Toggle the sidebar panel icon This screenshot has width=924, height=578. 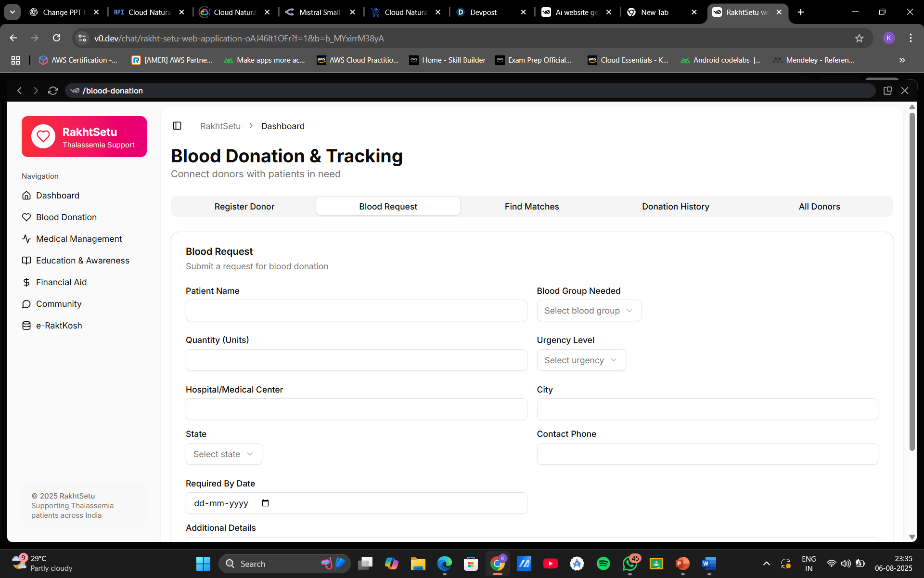[177, 126]
